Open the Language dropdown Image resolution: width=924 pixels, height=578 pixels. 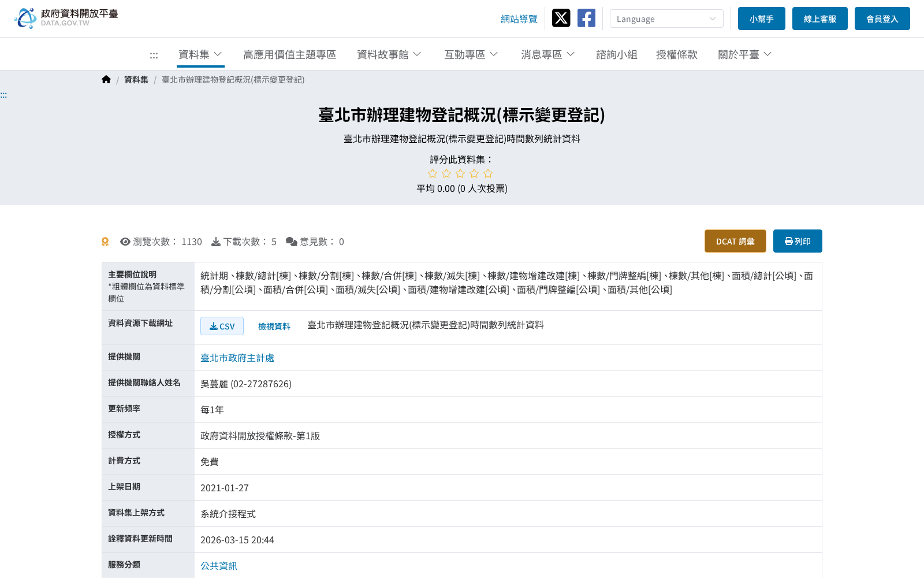[x=666, y=18]
